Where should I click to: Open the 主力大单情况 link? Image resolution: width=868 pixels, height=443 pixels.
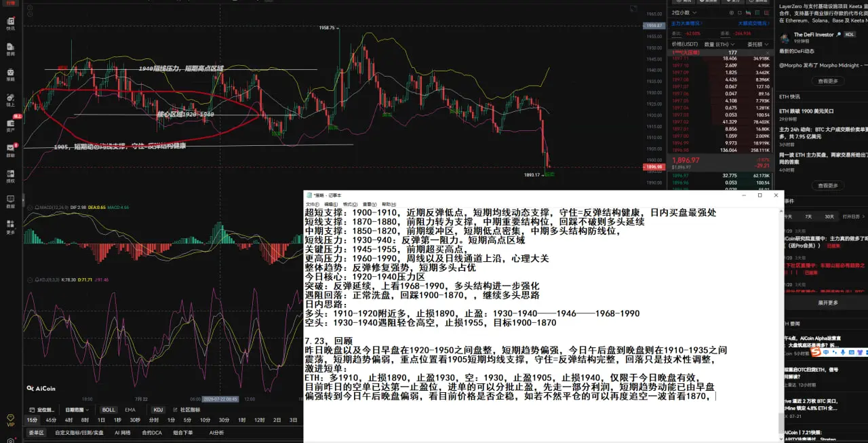coord(686,23)
